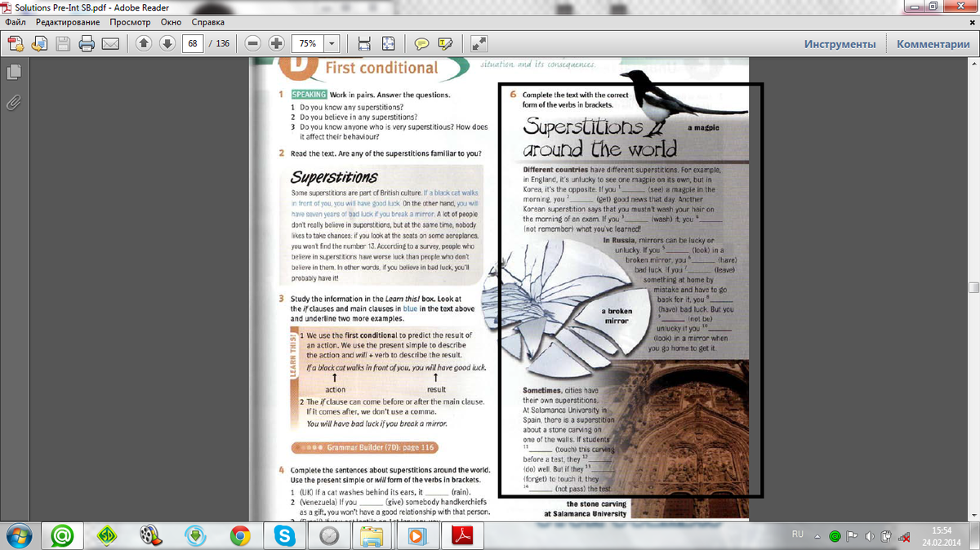The image size is (980, 550).
Task: Click 'Superstitions around the world' title
Action: (x=599, y=138)
